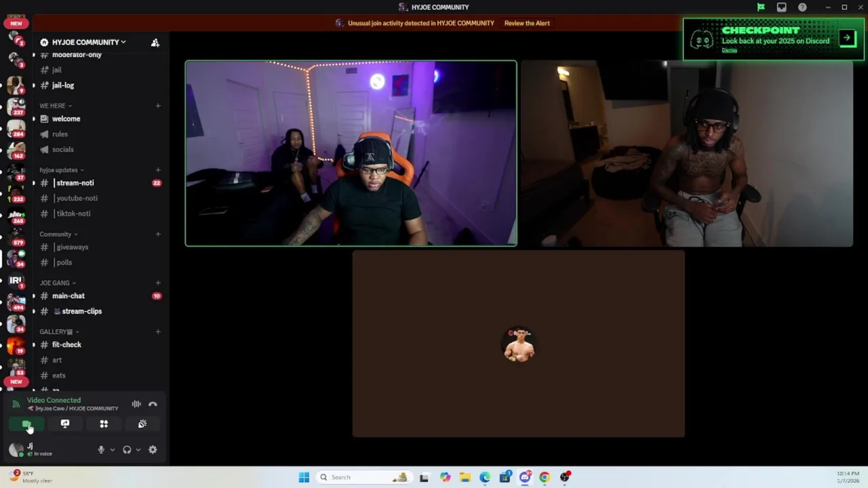Open the connection quality signal icon

[x=16, y=404]
